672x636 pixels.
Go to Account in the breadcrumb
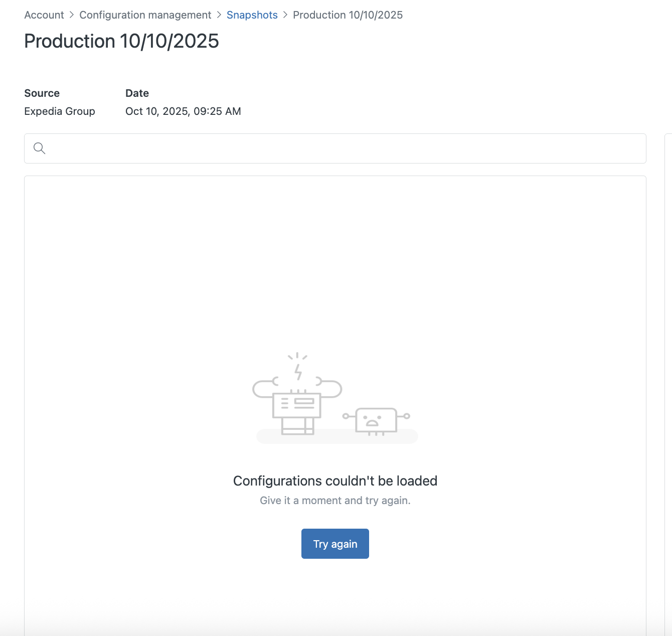[x=44, y=15]
